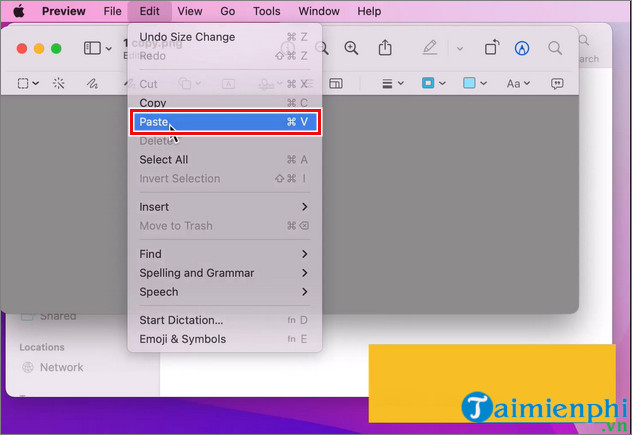Open Emoji & Symbols picker
The height and width of the screenshot is (435, 632).
(224, 339)
